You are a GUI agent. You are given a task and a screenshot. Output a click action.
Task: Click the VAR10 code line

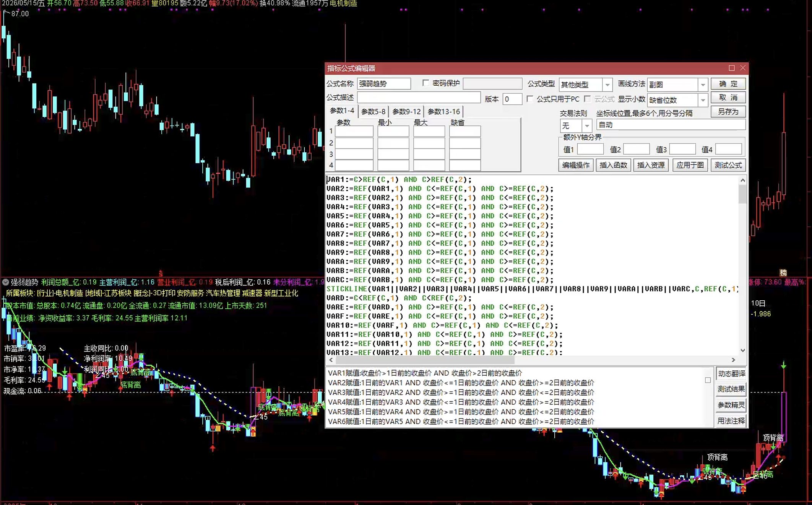coord(442,325)
